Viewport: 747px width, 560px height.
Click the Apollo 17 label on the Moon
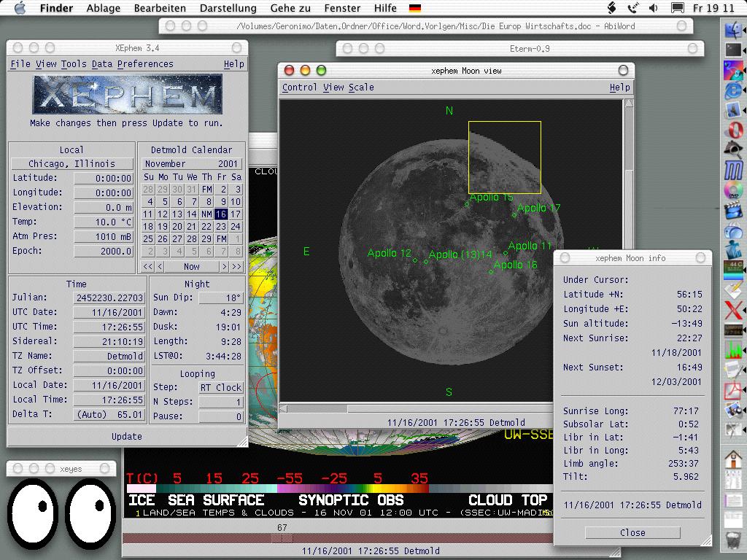coord(538,208)
